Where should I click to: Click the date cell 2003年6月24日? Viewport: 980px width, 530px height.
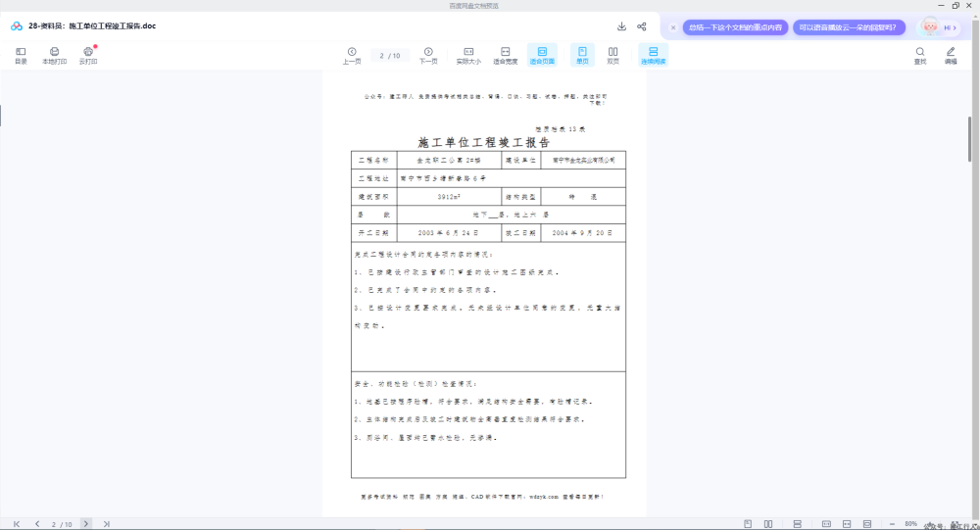point(449,232)
